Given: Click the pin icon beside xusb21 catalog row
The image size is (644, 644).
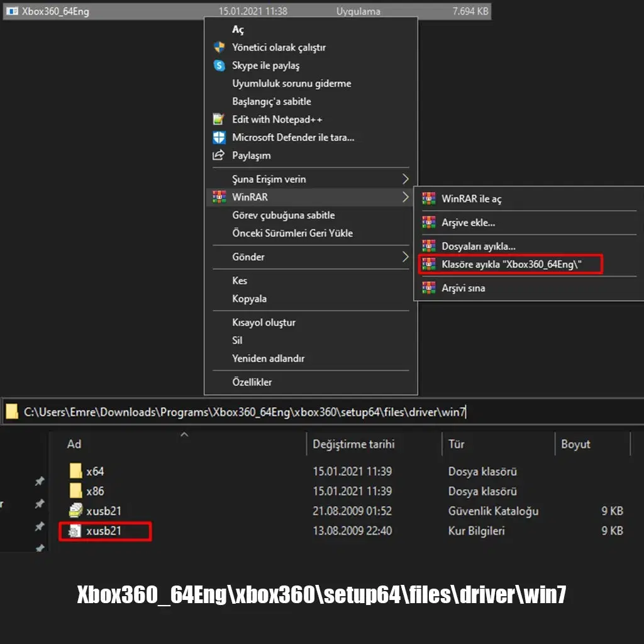Looking at the screenshot, I should (x=40, y=526).
